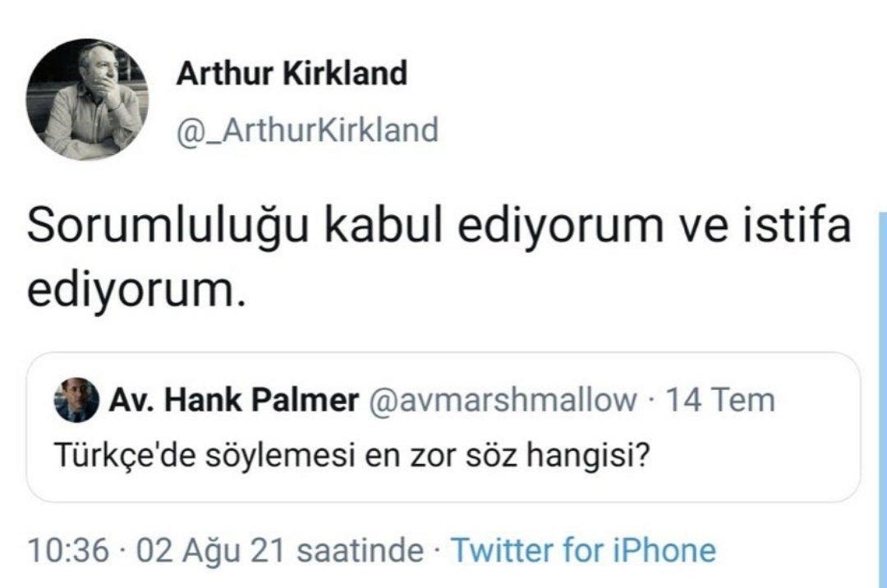This screenshot has height=588, width=887.
Task: Click the word "saatinde" in the timestamp line
Action: click(360, 550)
